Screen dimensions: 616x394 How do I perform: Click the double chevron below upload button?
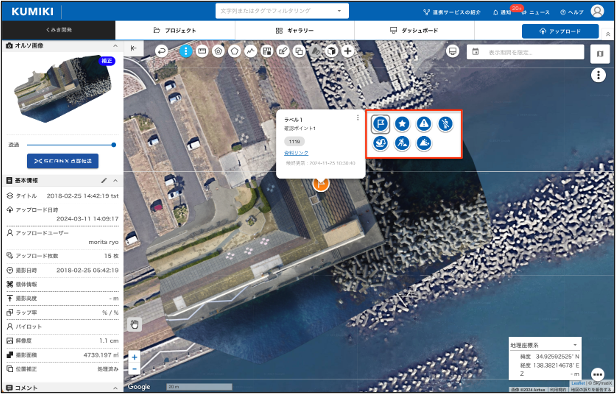(608, 34)
